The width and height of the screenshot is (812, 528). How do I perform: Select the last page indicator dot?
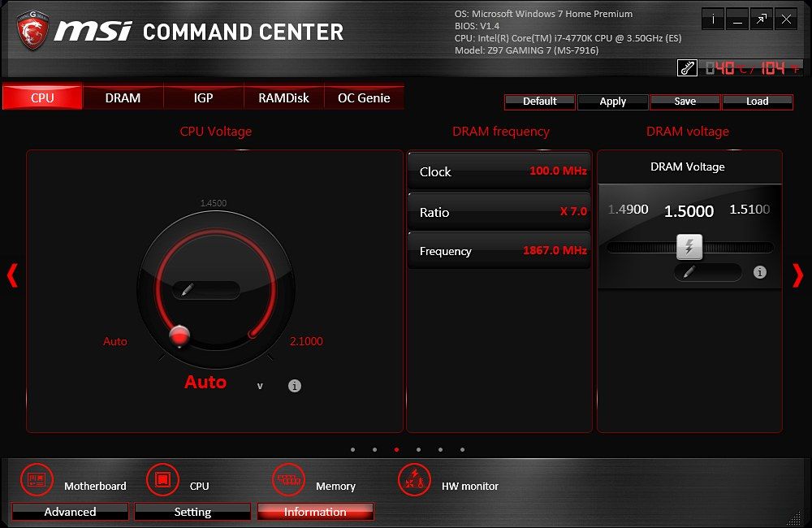463,450
